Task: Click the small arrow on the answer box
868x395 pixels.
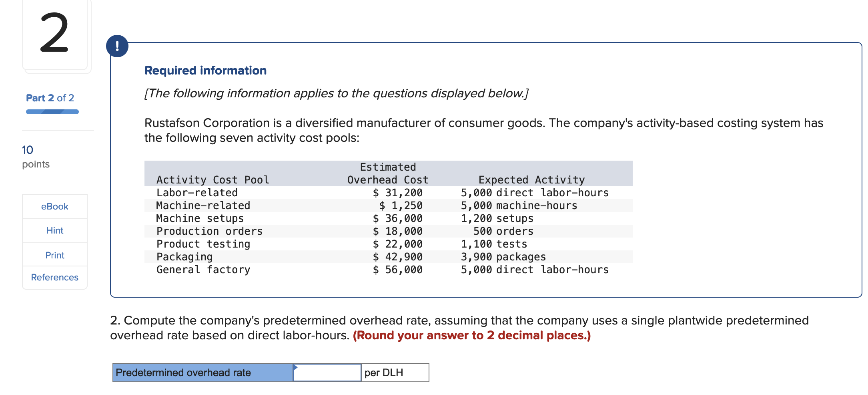Action: pyautogui.click(x=297, y=367)
